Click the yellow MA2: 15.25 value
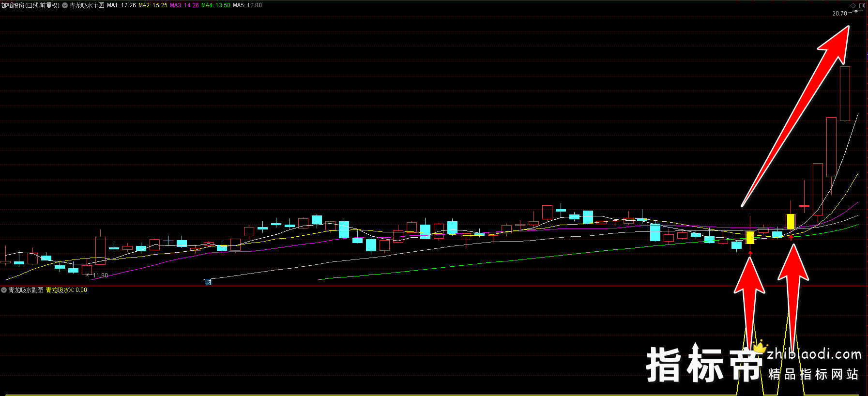The width and height of the screenshot is (868, 396). point(153,5)
